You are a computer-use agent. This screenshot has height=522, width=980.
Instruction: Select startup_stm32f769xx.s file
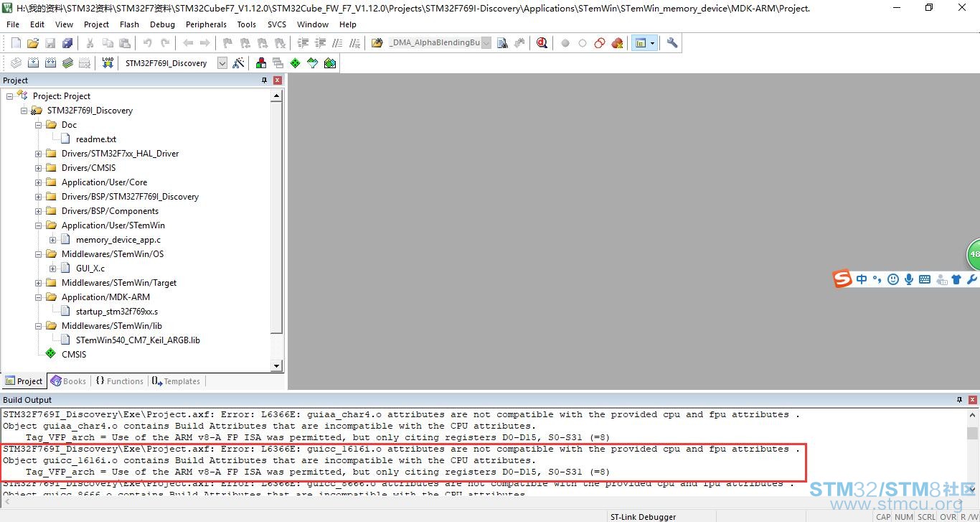117,312
